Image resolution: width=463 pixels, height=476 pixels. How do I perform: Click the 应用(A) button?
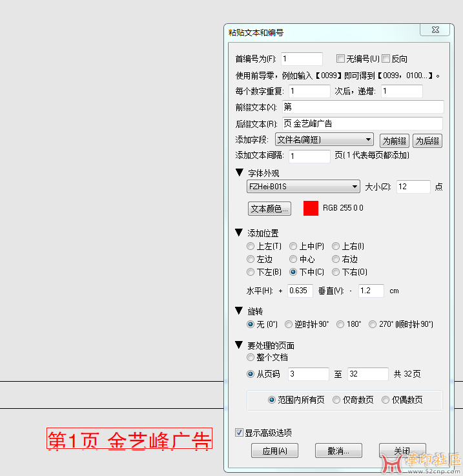coord(274,451)
